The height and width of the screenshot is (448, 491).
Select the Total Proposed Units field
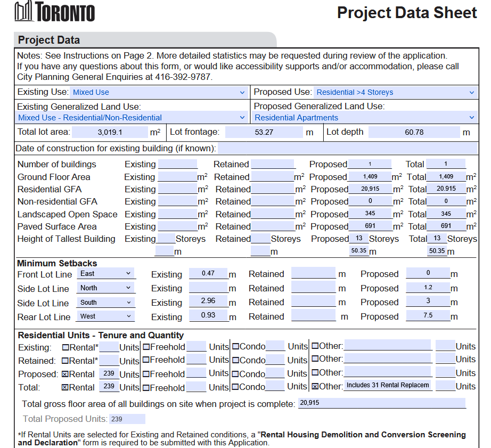coord(127,419)
